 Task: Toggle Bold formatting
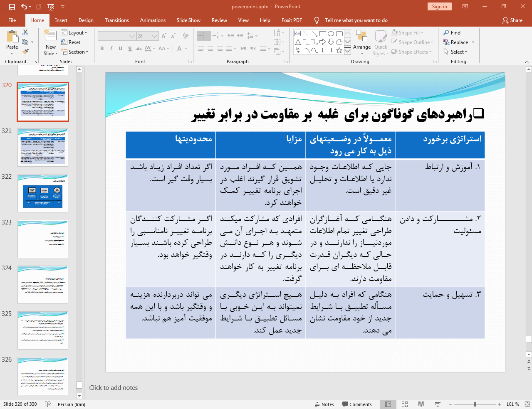(102, 49)
